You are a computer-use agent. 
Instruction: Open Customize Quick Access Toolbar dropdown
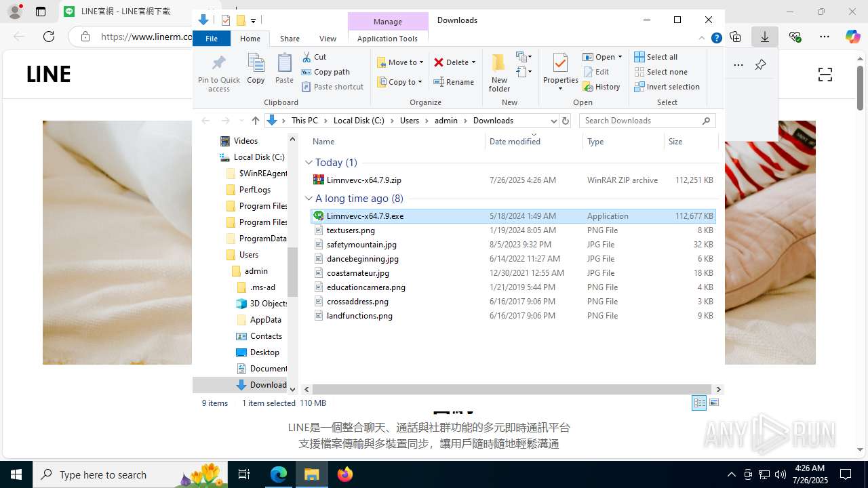[253, 21]
